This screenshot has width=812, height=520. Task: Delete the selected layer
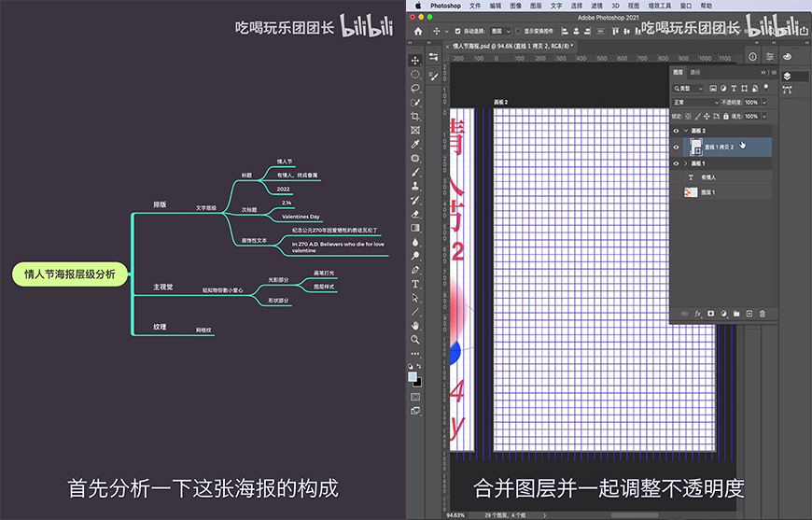pos(763,314)
